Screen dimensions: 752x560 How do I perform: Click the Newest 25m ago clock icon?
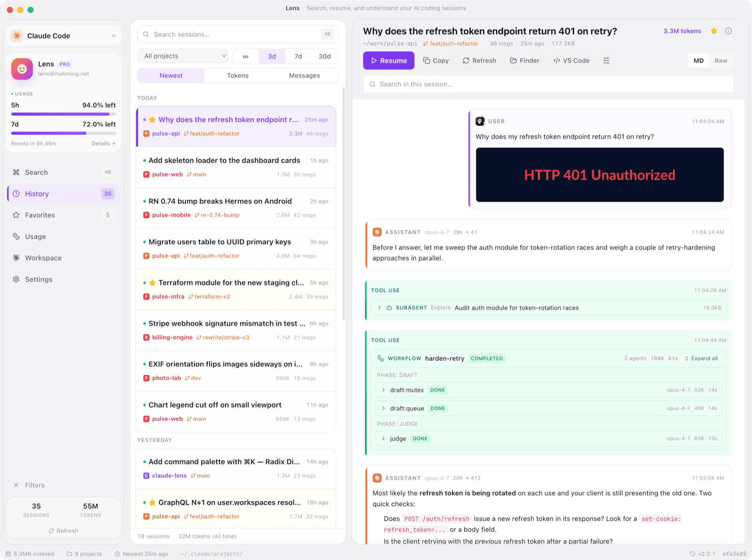click(117, 554)
